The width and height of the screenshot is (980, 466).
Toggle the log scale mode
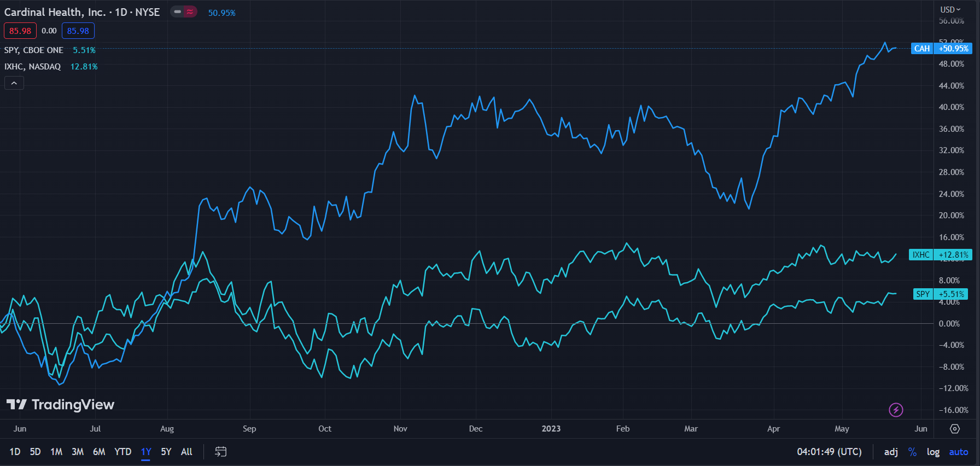coord(933,452)
